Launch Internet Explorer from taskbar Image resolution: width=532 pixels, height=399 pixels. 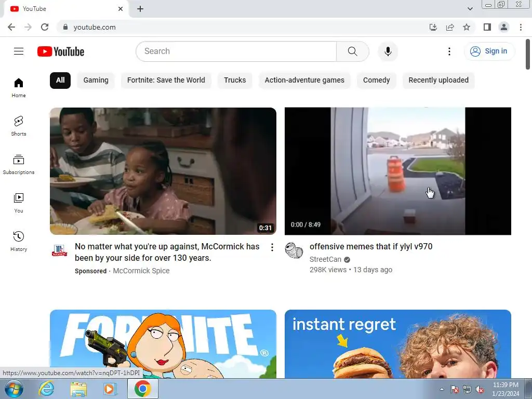46,389
